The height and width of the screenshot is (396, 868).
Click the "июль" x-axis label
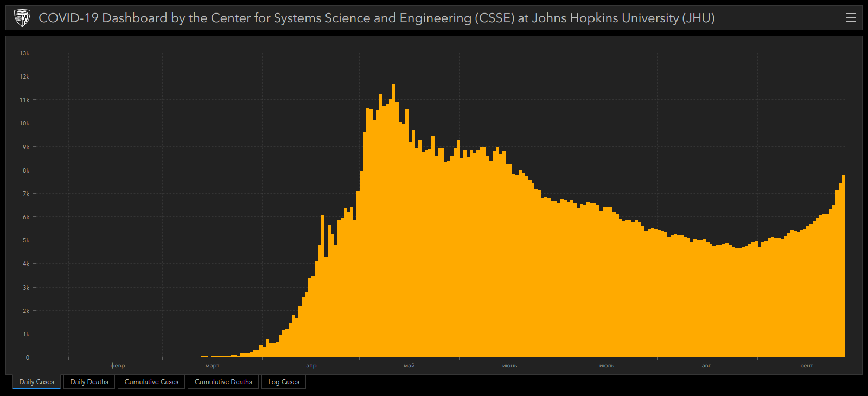pos(607,366)
